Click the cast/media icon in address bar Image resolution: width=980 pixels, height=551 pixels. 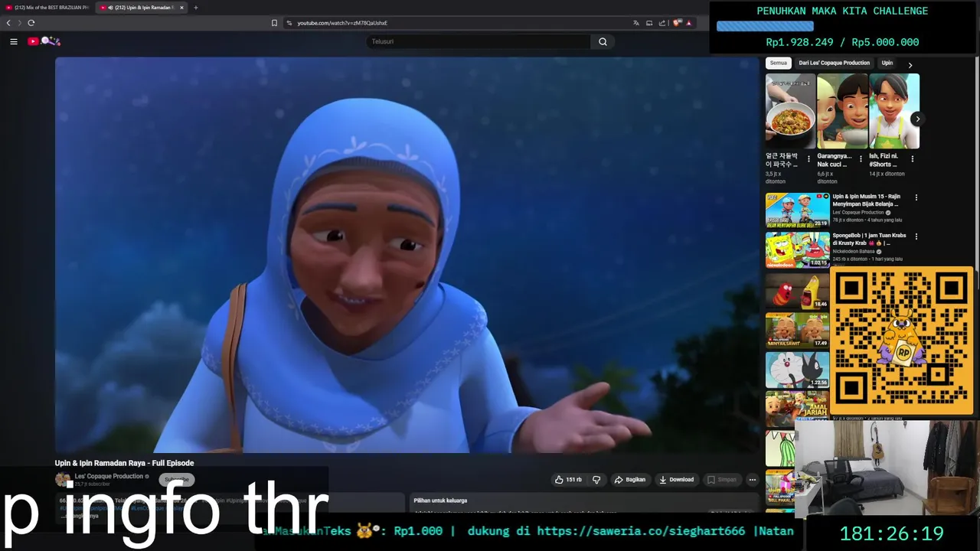tap(649, 23)
